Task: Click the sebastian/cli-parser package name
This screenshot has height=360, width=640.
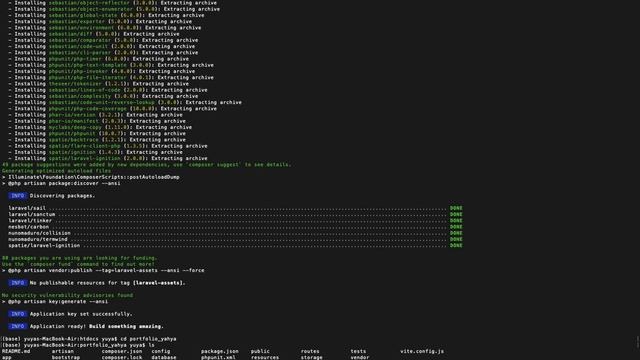Action: [80, 52]
